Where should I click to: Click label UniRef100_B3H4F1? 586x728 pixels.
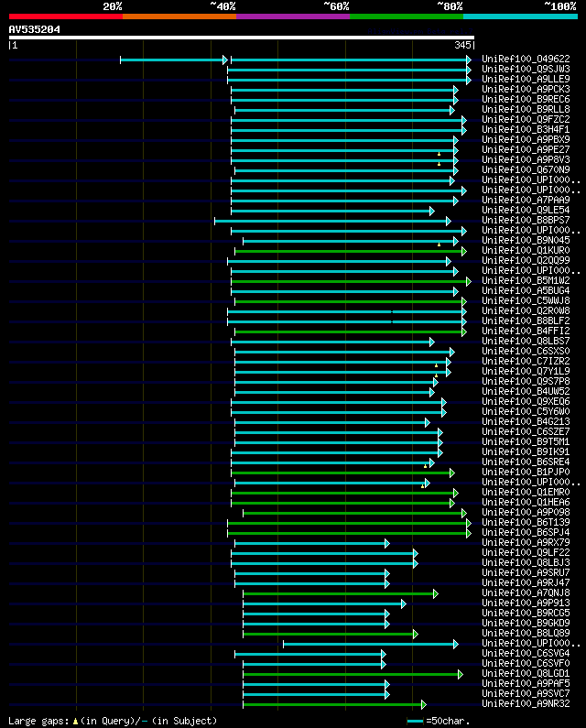[526, 129]
